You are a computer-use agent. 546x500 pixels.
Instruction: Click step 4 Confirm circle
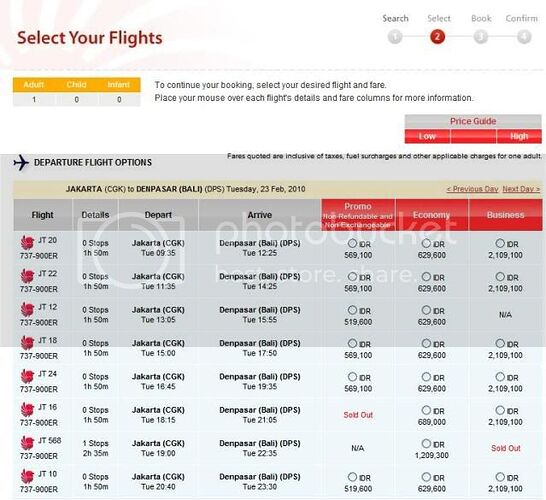[x=524, y=37]
